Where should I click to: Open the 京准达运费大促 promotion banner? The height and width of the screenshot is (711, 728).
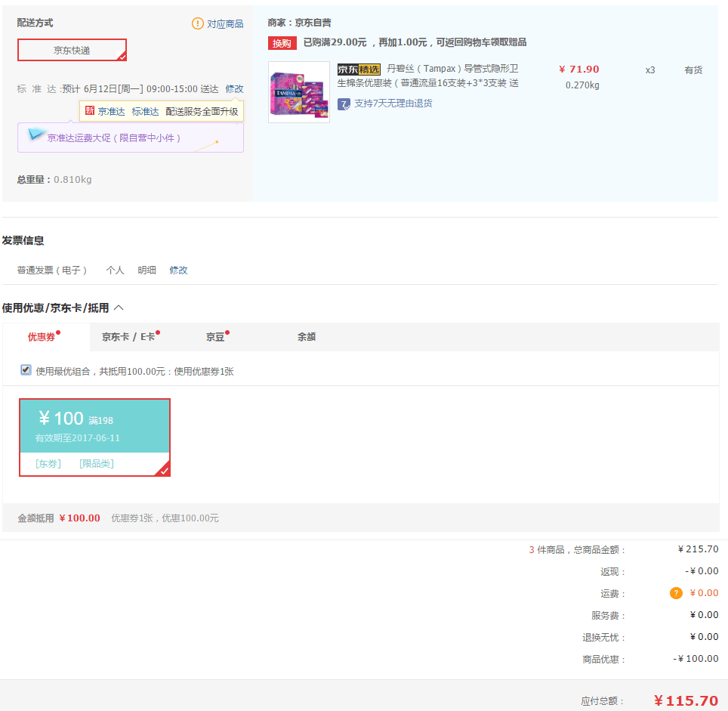(x=131, y=138)
